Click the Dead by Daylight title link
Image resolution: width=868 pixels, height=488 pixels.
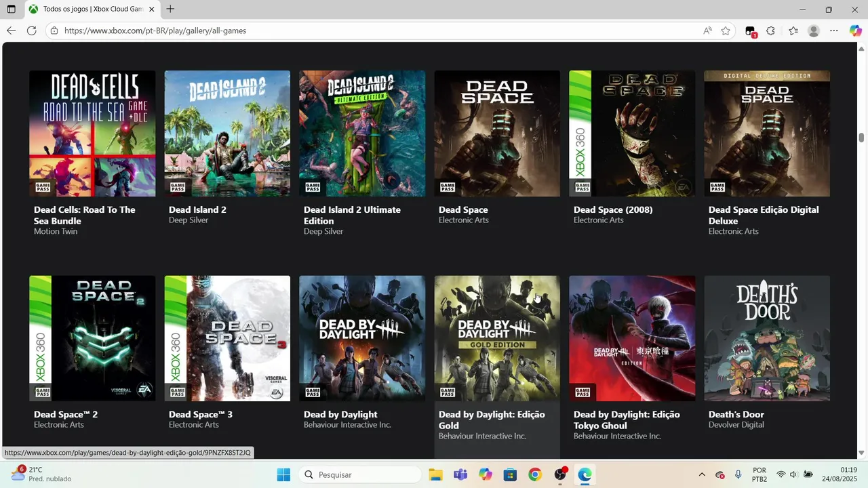[x=340, y=415]
